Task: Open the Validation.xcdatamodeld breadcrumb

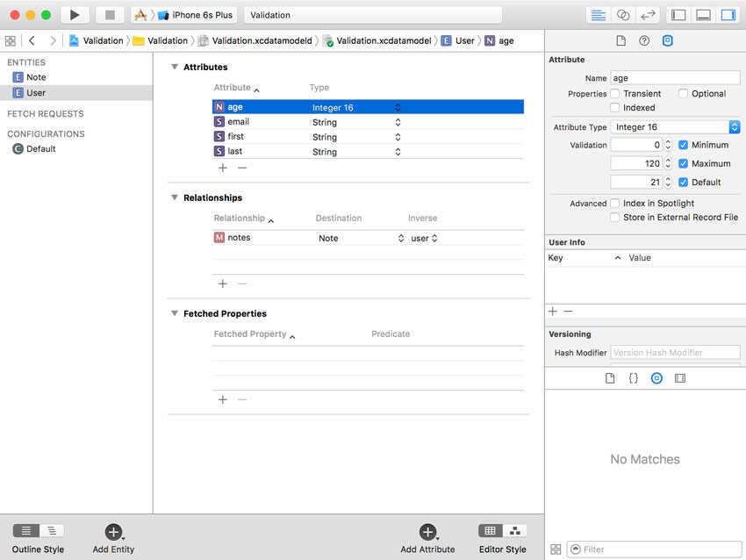Action: pos(255,41)
